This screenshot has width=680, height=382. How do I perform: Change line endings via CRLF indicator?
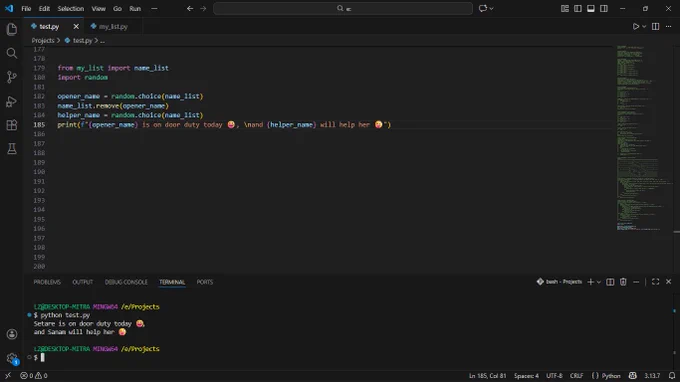[x=576, y=376]
